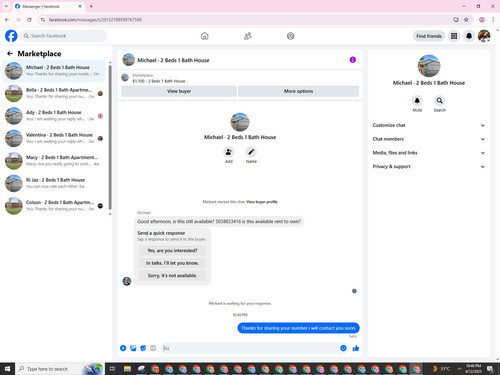Expand the Customize chat section
Screen dimensions: 500x375
coord(429,125)
